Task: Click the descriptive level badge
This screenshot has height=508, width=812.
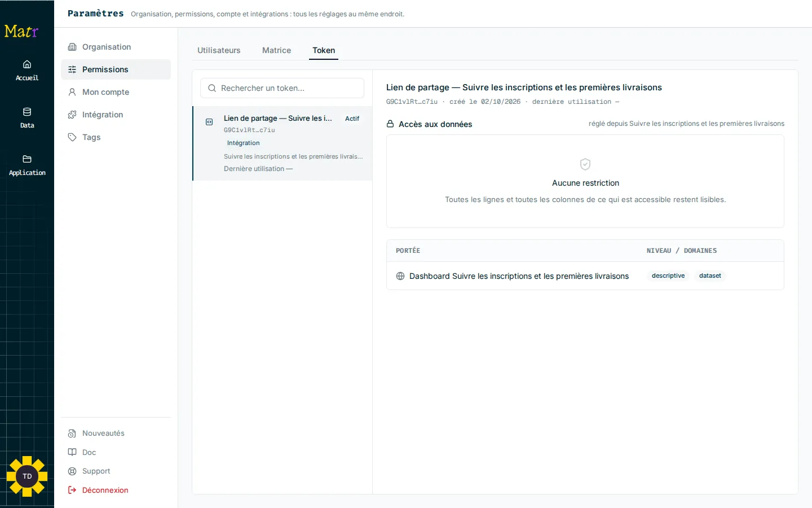Action: [x=668, y=276]
